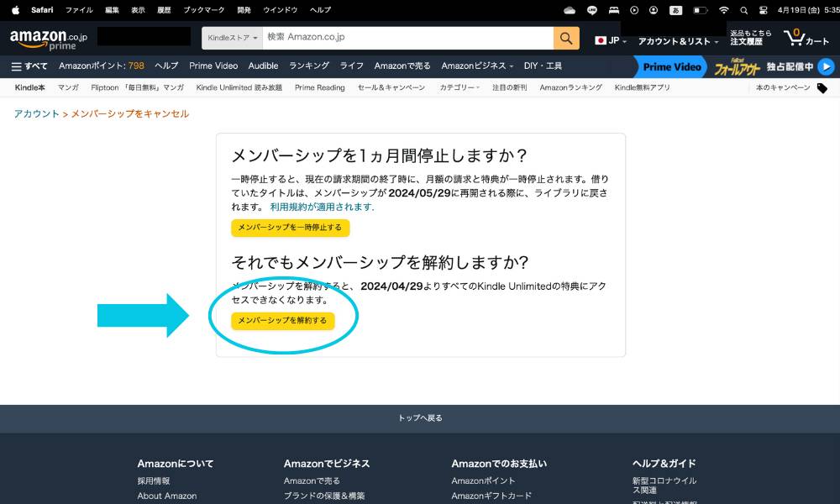Open the ウインドウ menu
Image resolution: width=840 pixels, height=504 pixels.
coord(281,9)
